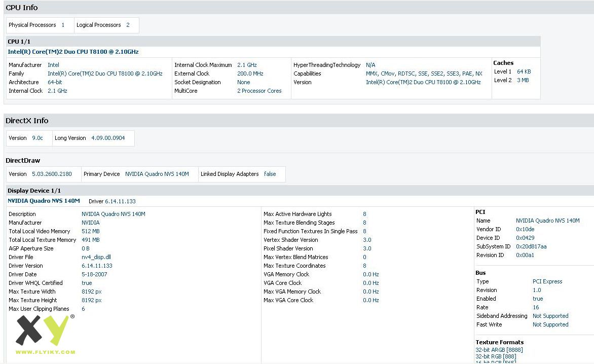This screenshot has height=364, width=594.
Task: Click the Level 2 cache 3 MB value
Action: tap(523, 80)
